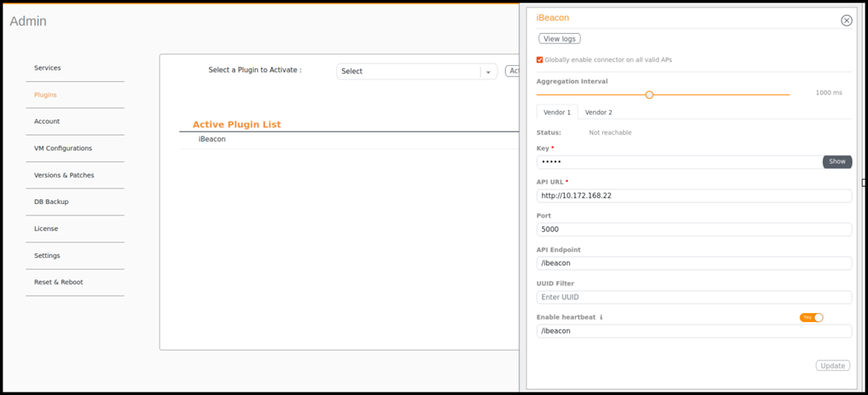
Task: Uncheck Globally enable connector on all valid APs
Action: point(540,59)
